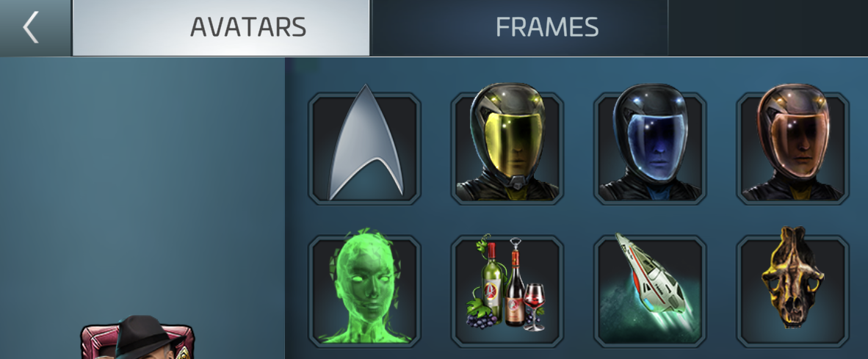
Task: Click the red ornate frame behind the preview
Action: pyautogui.click(x=93, y=343)
